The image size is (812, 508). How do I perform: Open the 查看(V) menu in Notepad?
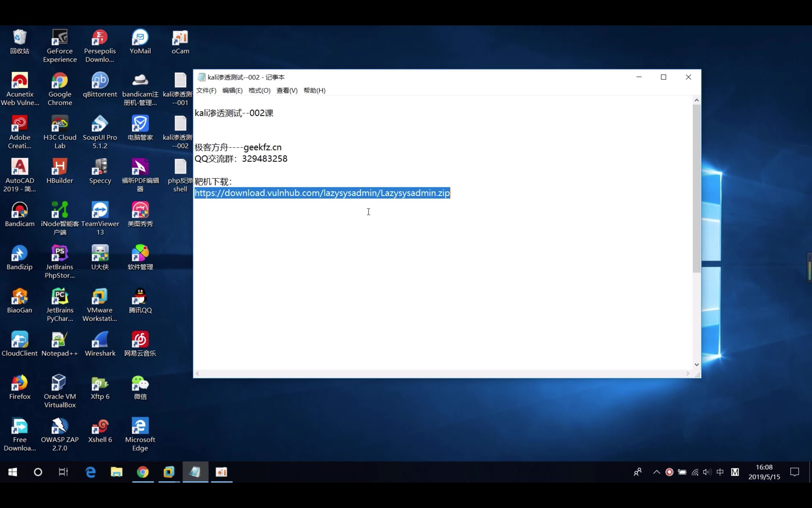287,90
